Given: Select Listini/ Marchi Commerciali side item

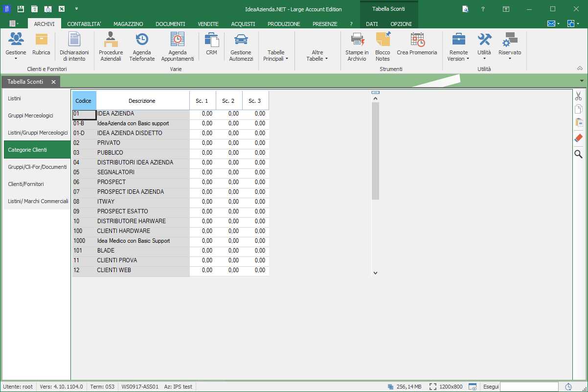Looking at the screenshot, I should tap(37, 201).
